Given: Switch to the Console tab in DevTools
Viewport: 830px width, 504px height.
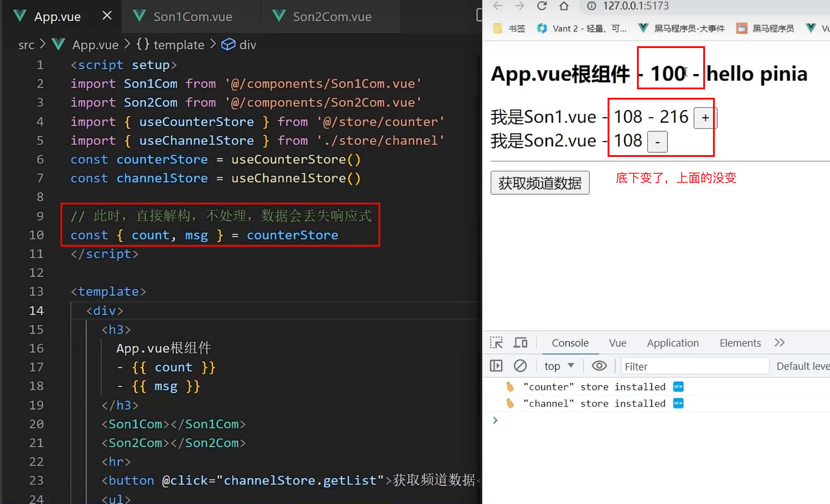Looking at the screenshot, I should click(570, 343).
